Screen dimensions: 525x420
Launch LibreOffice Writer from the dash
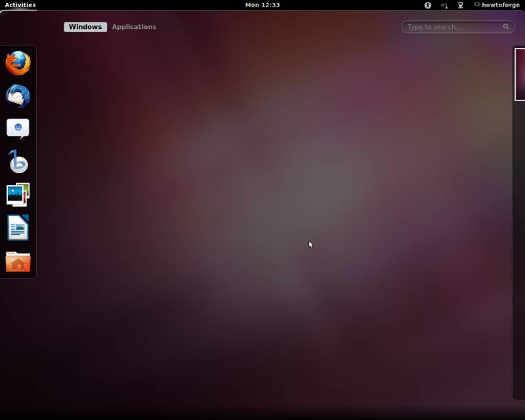coord(18,228)
